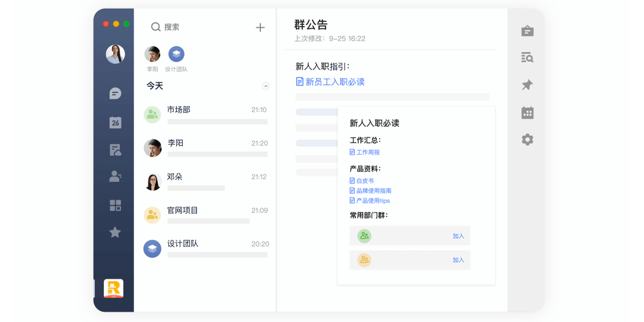Open pinned 设计团队 group shortcut
644x322 pixels.
coord(176,54)
